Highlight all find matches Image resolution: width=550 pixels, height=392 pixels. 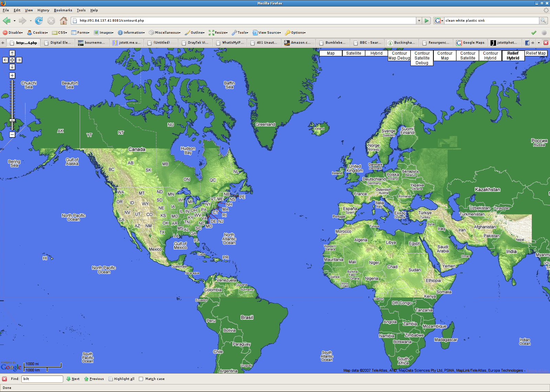[121, 379]
